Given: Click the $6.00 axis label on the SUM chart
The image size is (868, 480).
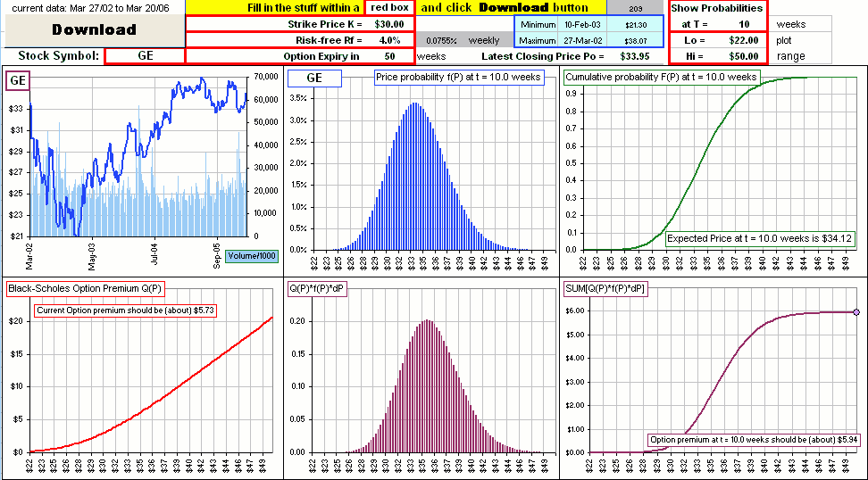Looking at the screenshot, I should tap(573, 310).
